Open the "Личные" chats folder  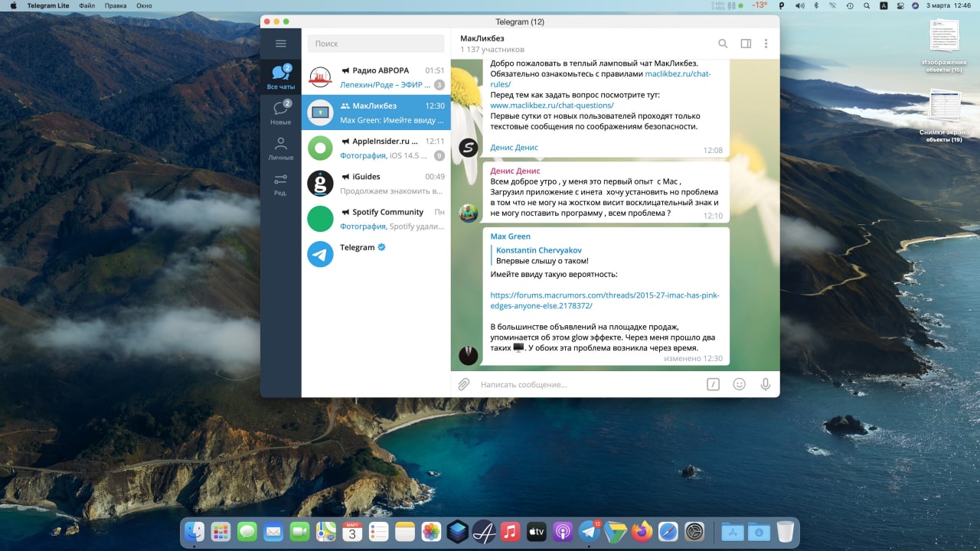point(281,148)
